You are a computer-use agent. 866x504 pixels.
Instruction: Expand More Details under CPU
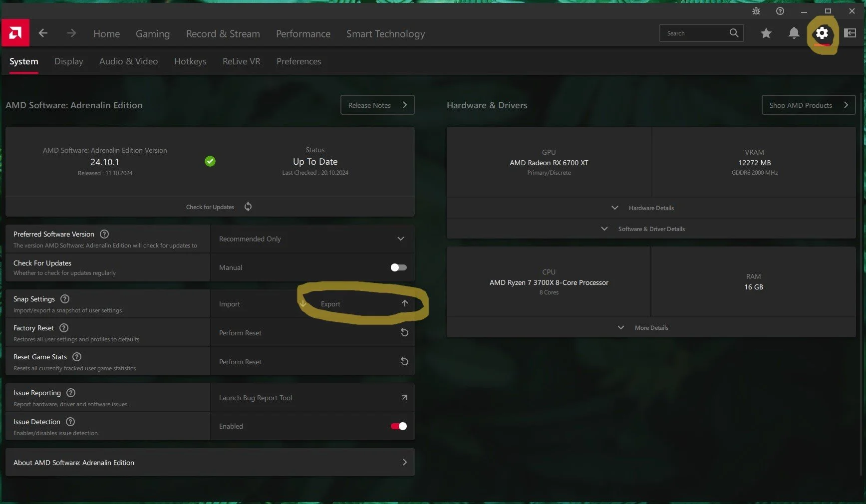(x=651, y=327)
